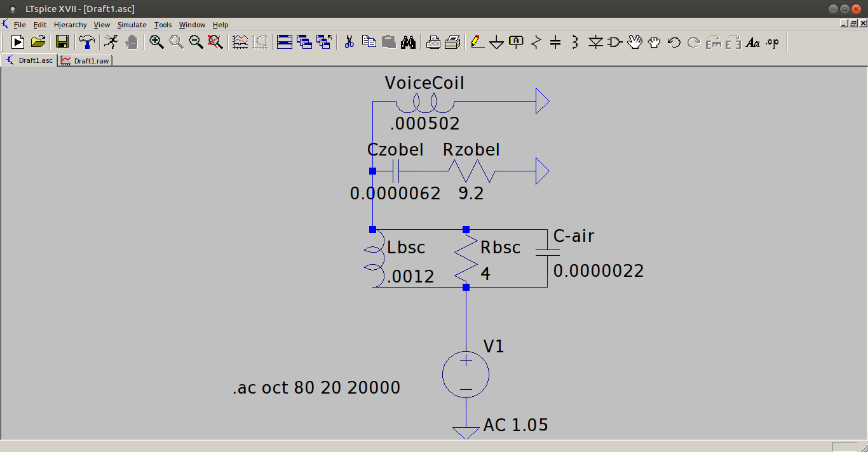
Task: Switch to the Draft1.raw tab
Action: (x=85, y=61)
